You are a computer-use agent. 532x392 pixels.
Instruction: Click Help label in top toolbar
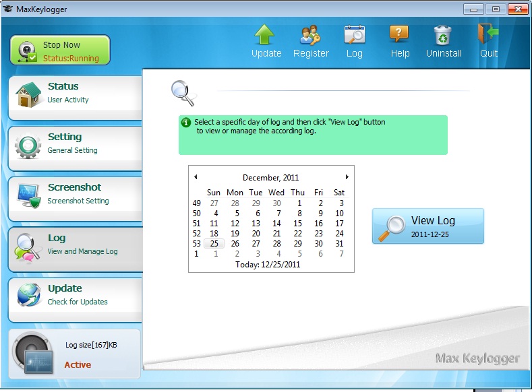tap(400, 53)
